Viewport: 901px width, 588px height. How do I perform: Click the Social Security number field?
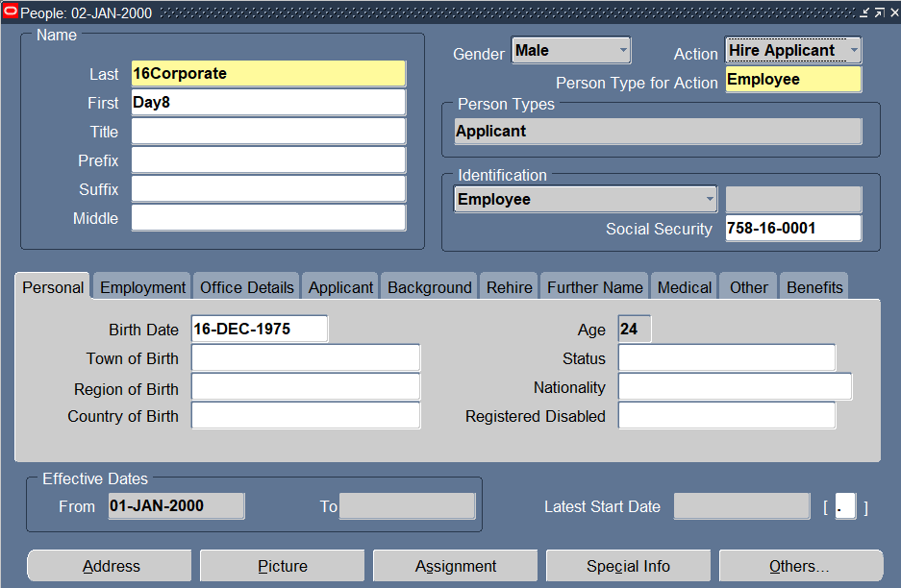tap(792, 229)
